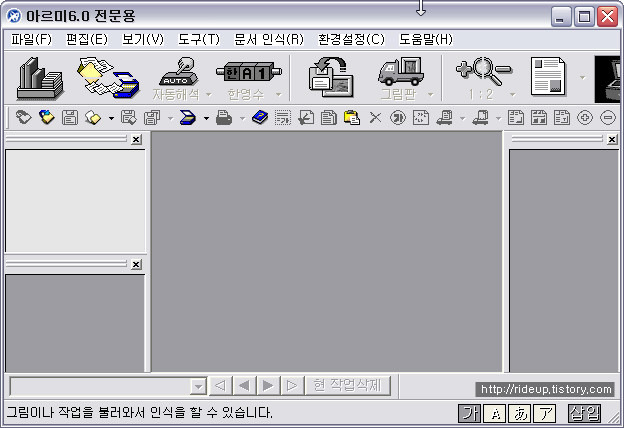Open the 편집(E) menu
This screenshot has height=428, width=624.
[87, 39]
